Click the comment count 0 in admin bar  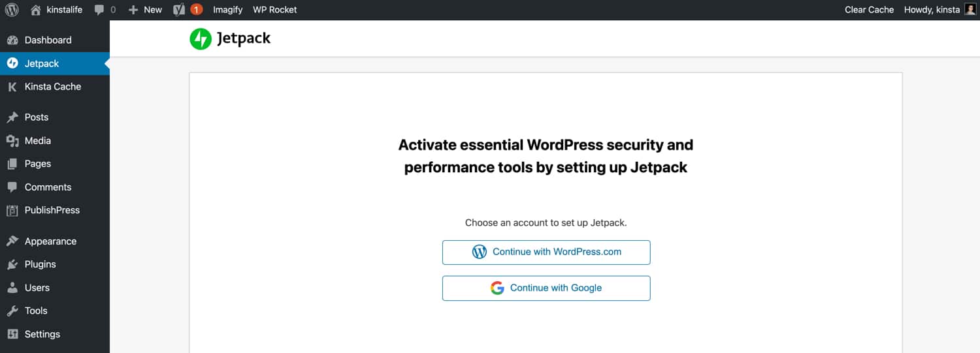113,10
